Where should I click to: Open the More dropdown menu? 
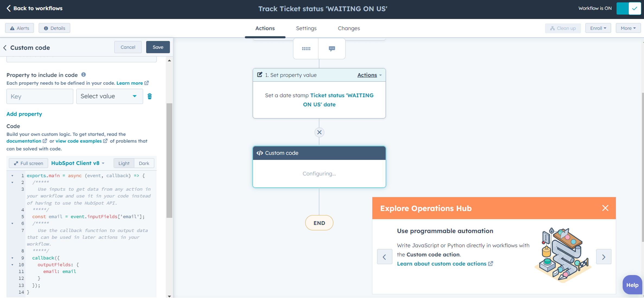[x=628, y=28]
